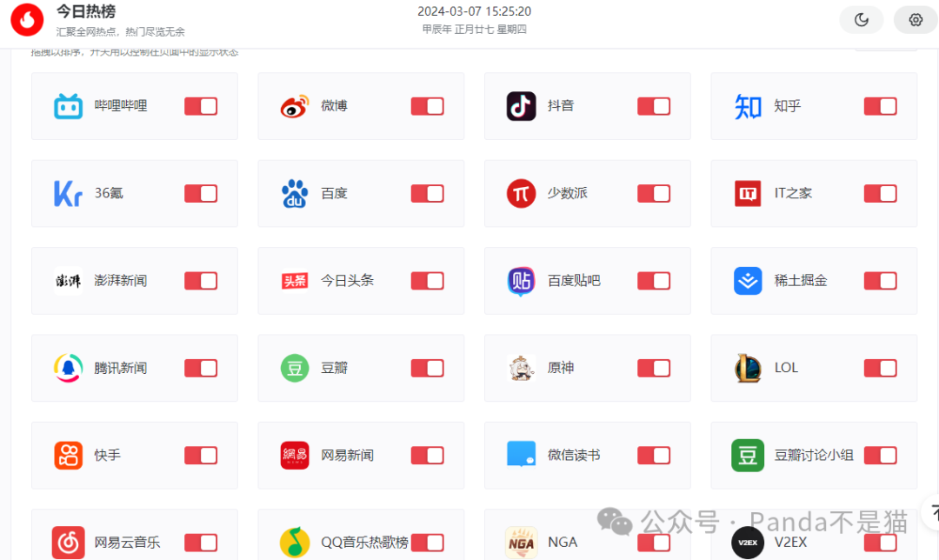The height and width of the screenshot is (560, 939).
Task: Click the 2024-03-07 date and time text
Action: 475,11
